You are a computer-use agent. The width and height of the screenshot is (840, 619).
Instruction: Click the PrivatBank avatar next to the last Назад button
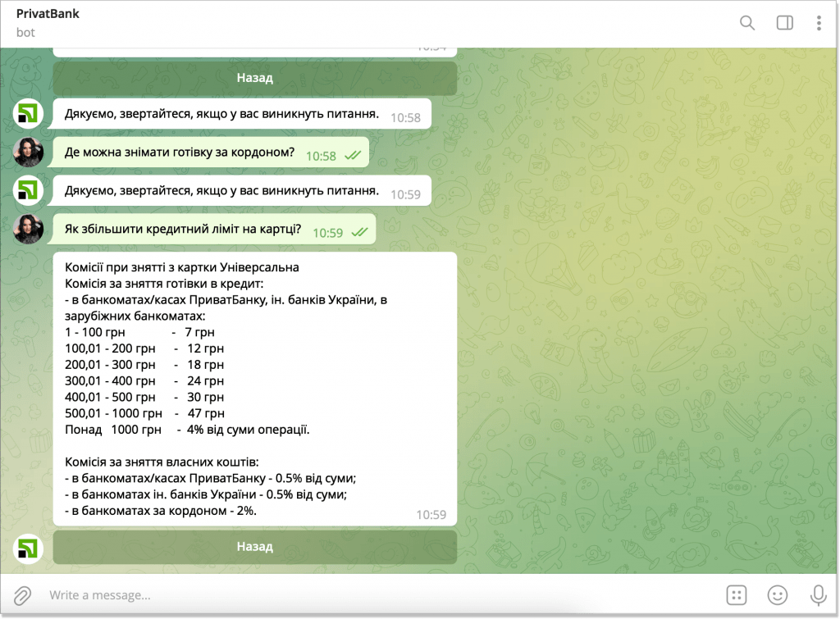pos(28,548)
